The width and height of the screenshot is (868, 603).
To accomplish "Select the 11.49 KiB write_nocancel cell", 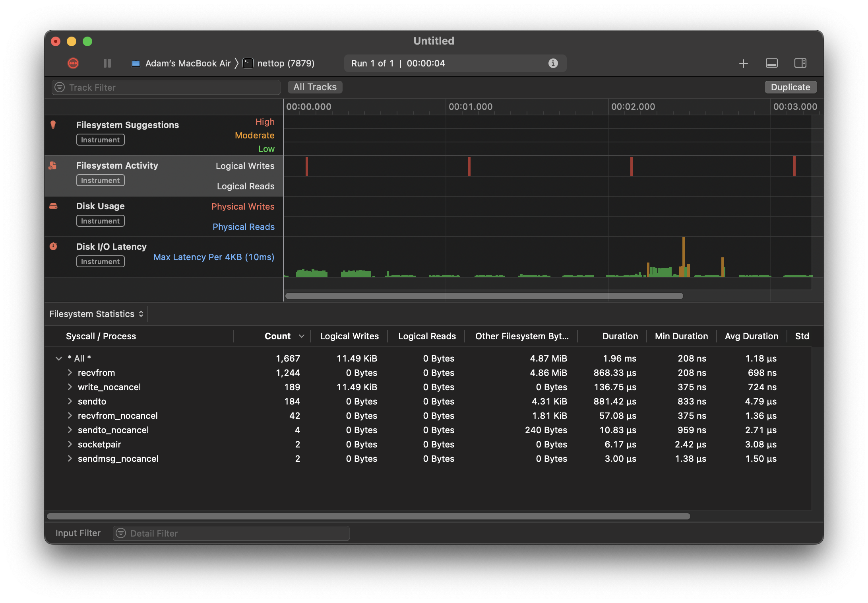I will [356, 387].
